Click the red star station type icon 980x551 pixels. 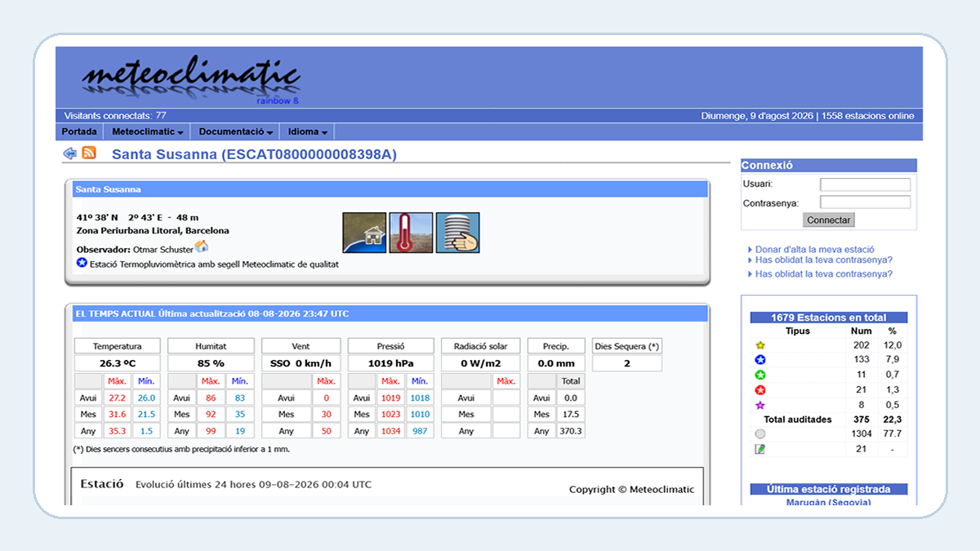pos(760,390)
